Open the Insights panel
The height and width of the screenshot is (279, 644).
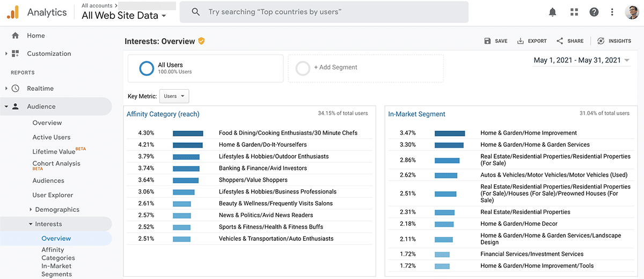(614, 41)
